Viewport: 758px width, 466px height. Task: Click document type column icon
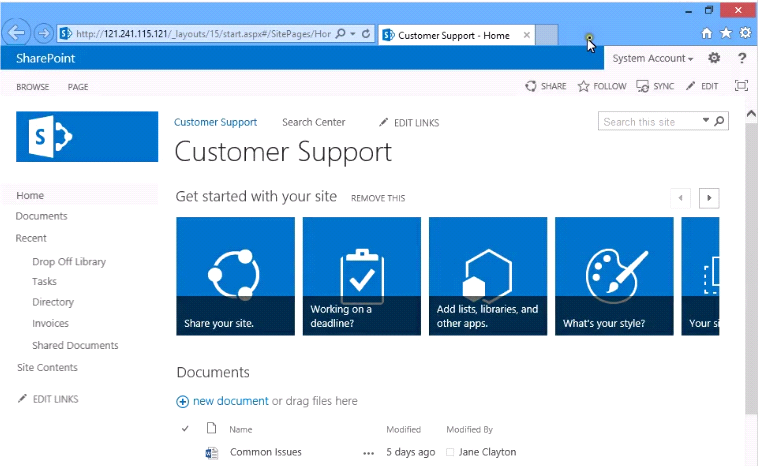[x=211, y=428]
